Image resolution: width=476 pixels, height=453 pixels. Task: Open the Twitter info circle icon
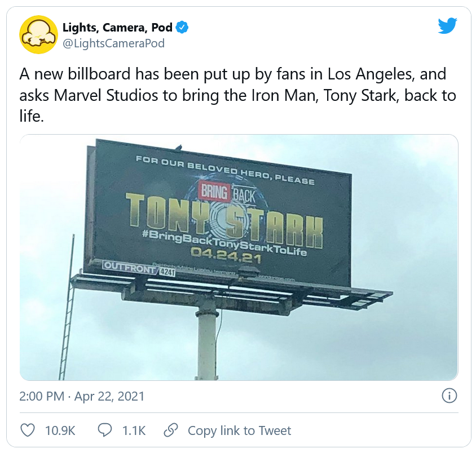[449, 396]
